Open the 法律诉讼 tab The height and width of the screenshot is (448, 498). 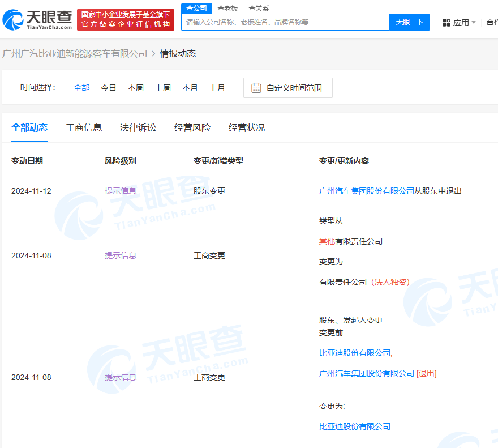[x=138, y=127]
